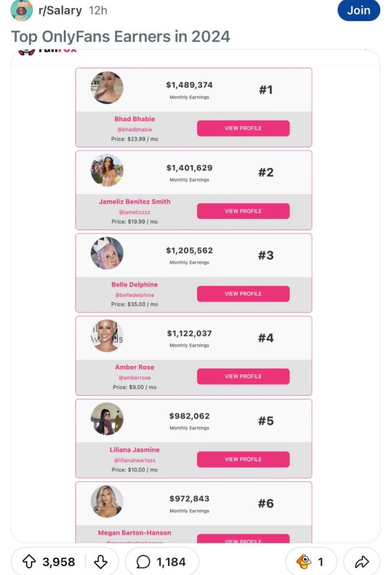View profile for Bhad Bhabie
392x575 pixels.
[x=243, y=129]
